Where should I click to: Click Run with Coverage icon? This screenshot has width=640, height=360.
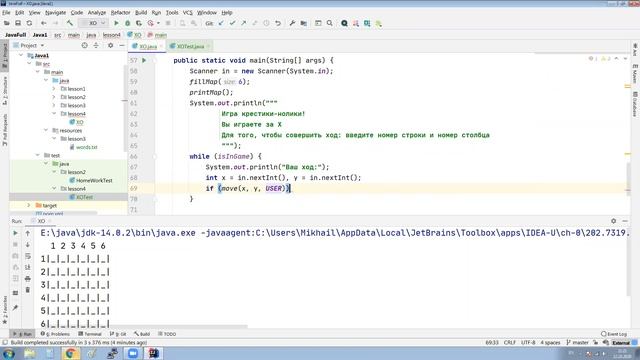point(139,23)
